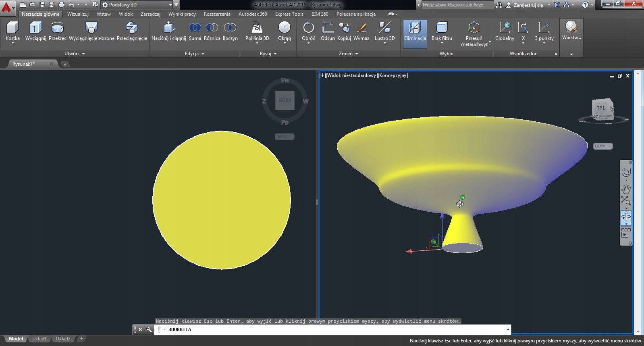Click the GÓRA face on ViewCube
644x346 pixels.
(285, 100)
